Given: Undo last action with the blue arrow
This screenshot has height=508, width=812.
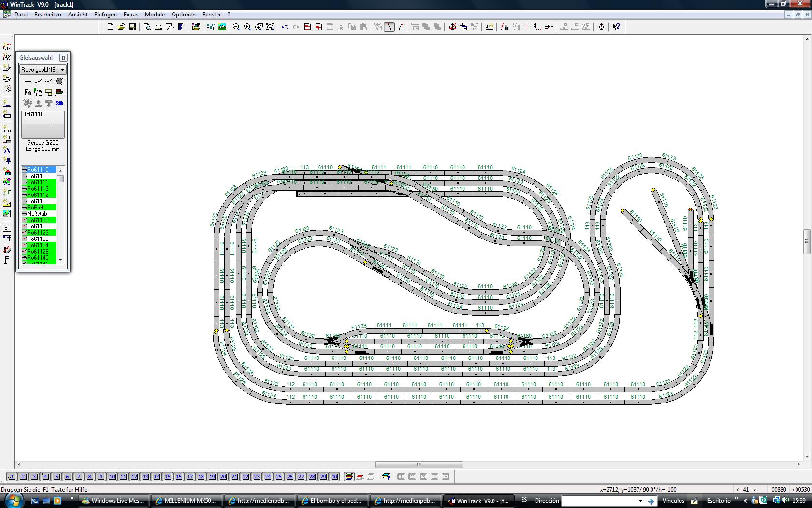Looking at the screenshot, I should [x=285, y=27].
